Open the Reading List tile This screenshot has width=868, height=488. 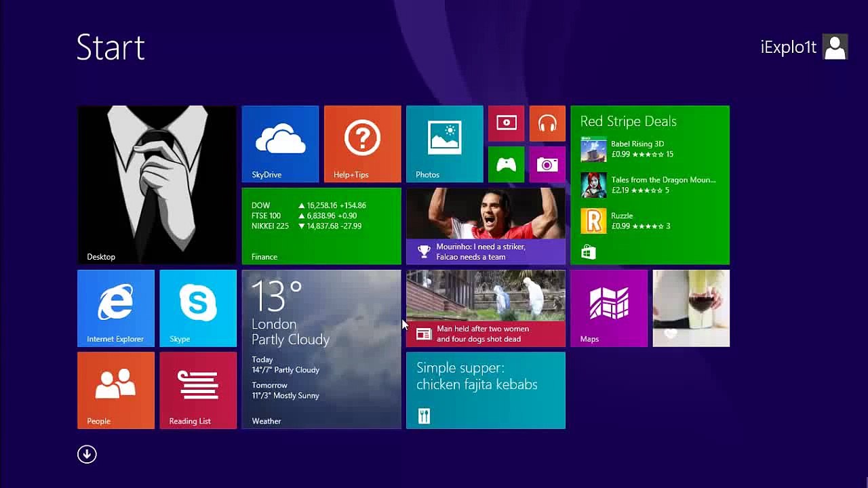click(198, 390)
